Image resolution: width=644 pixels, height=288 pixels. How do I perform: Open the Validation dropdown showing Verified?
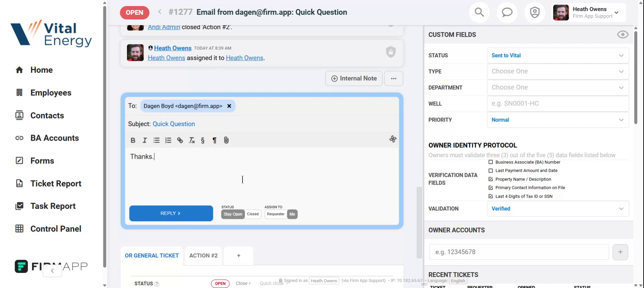(558, 209)
